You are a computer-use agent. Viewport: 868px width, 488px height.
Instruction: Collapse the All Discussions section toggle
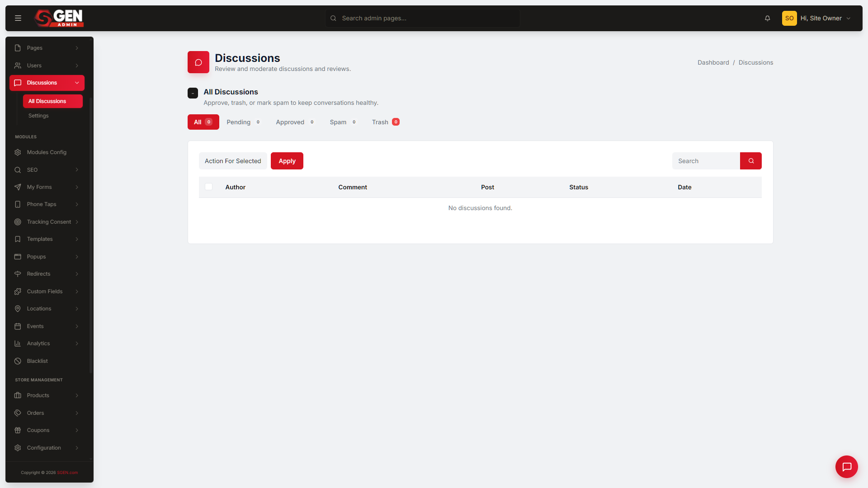click(193, 93)
